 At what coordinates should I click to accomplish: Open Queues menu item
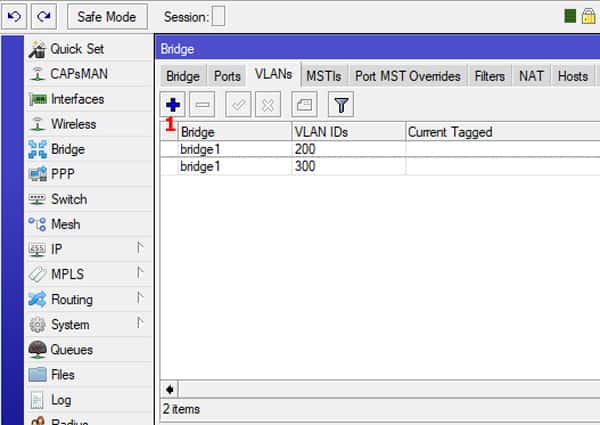click(x=89, y=350)
